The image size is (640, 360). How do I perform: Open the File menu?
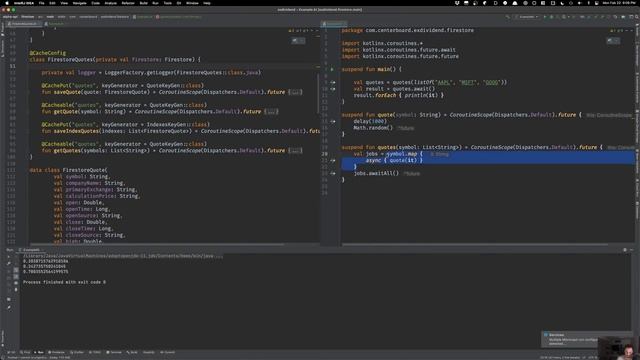[x=42, y=3]
